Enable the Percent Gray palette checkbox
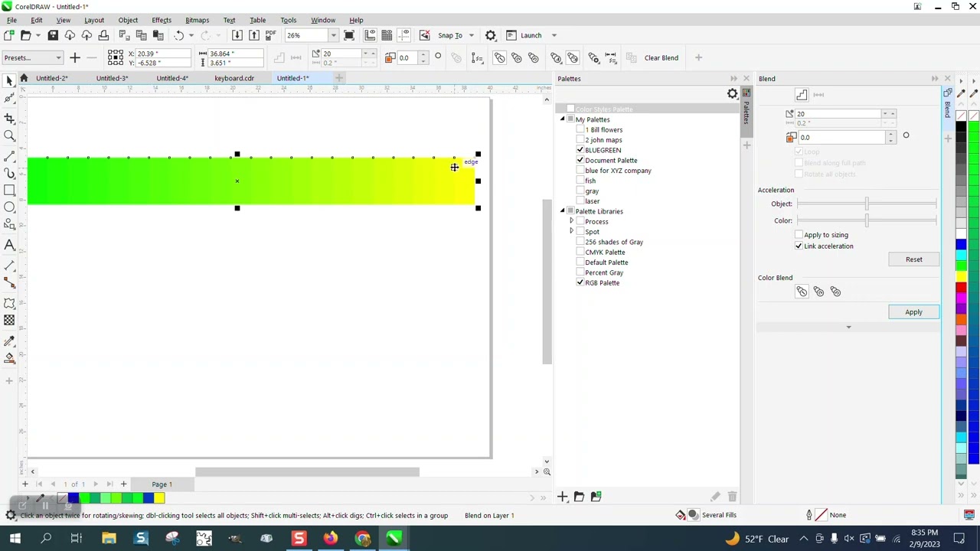The width and height of the screenshot is (980, 551). coord(580,272)
